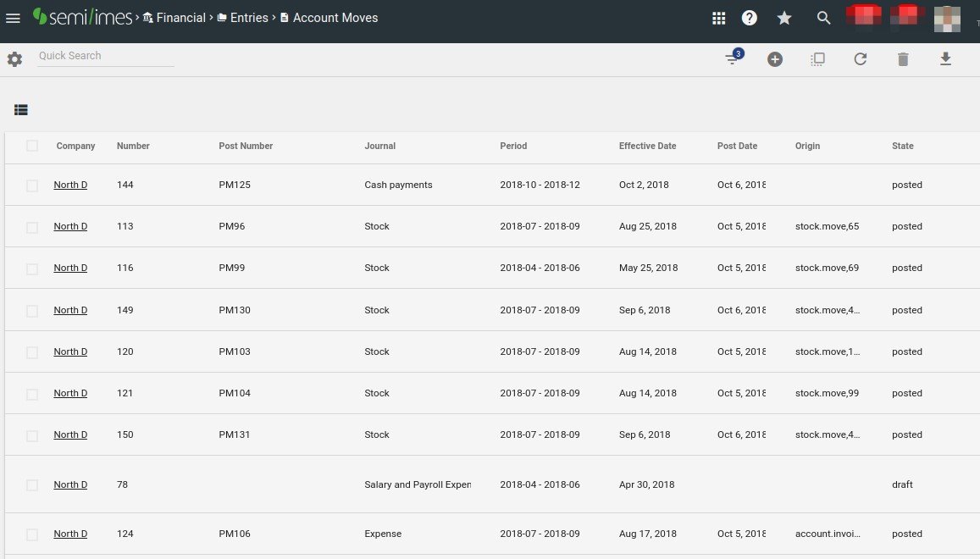
Task: Check the row for number 121
Action: [x=32, y=394]
